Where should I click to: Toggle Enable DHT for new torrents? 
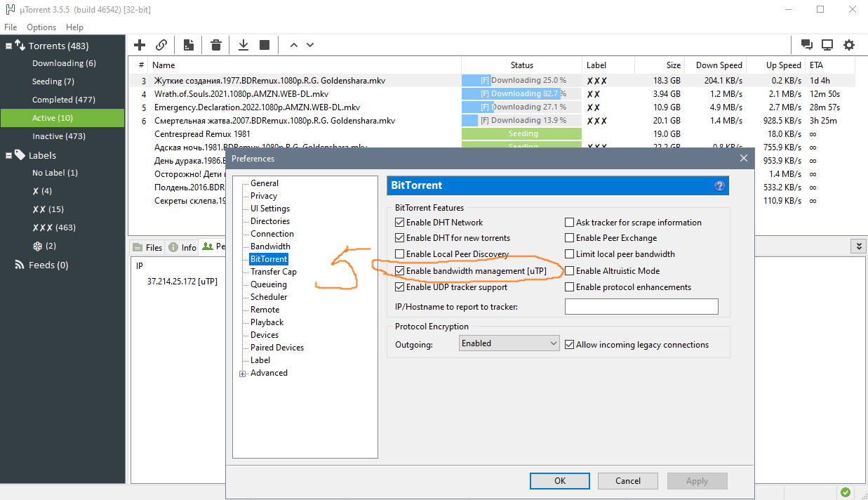coord(400,238)
